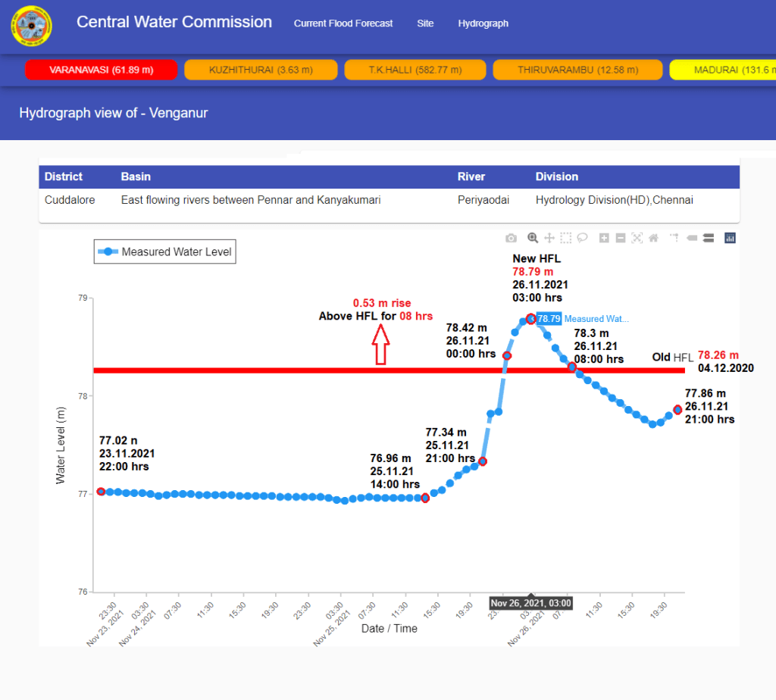Click the Zoom In plus icon
The height and width of the screenshot is (700, 776).
(x=604, y=238)
